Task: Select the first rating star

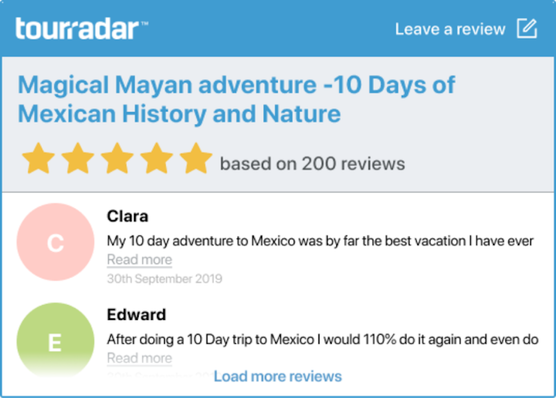Action: [38, 159]
